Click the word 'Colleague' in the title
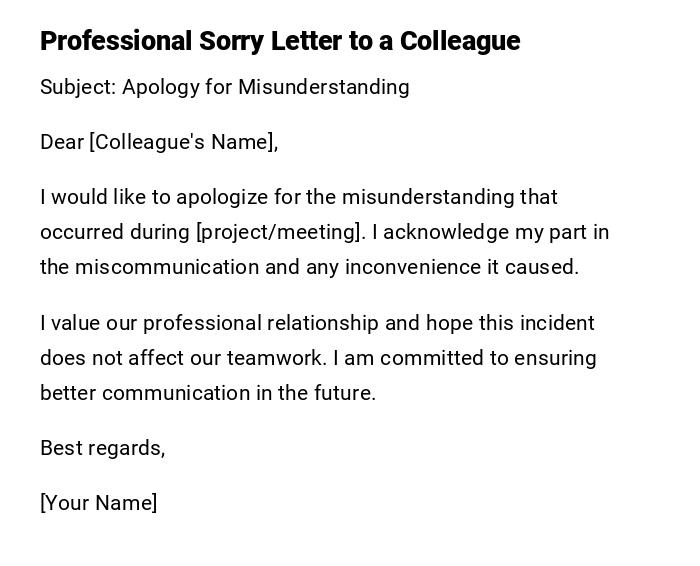 pos(460,41)
